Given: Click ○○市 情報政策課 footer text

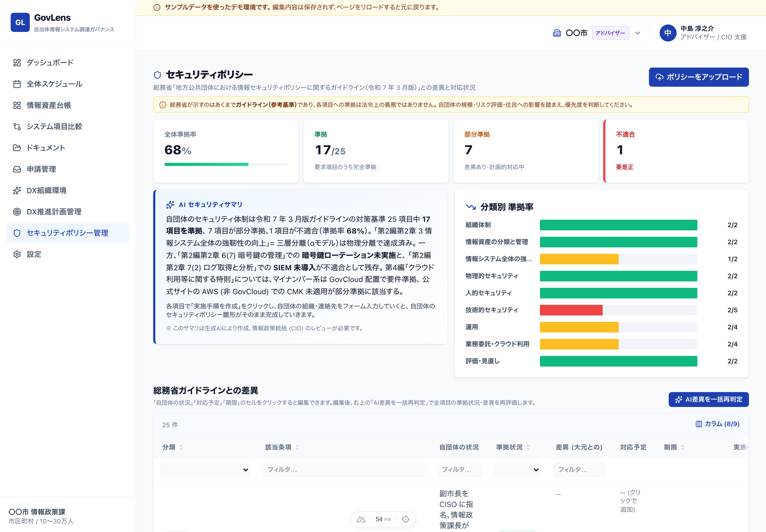Looking at the screenshot, I should coord(37,512).
